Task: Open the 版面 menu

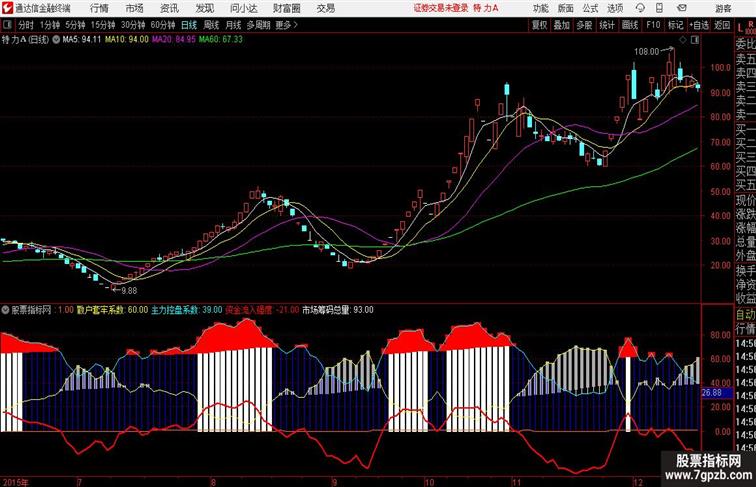Action: [566, 8]
